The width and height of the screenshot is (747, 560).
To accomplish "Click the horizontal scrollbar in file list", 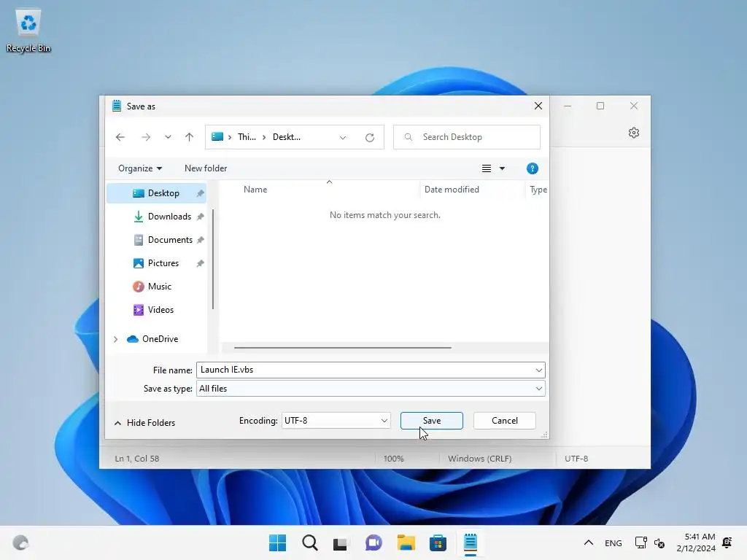I will click(x=343, y=348).
